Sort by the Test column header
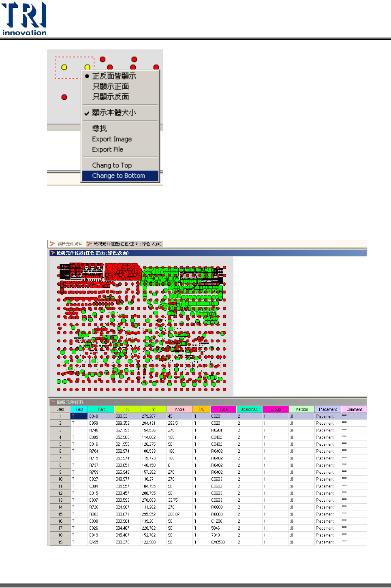Screen dimensions: 391x588 79,409
